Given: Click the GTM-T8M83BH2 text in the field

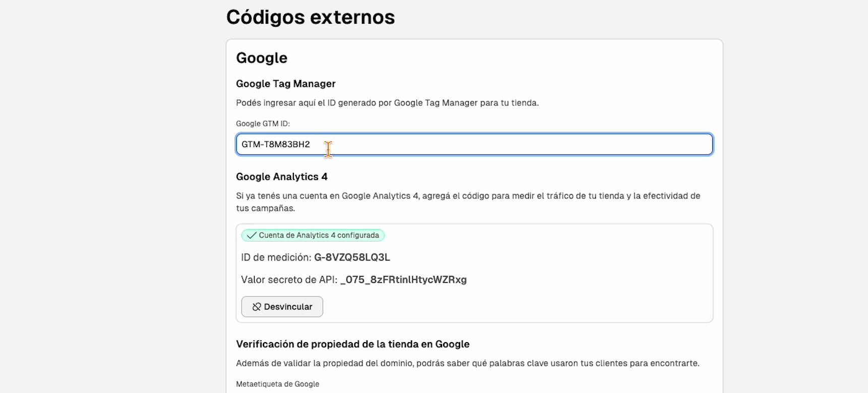Looking at the screenshot, I should pos(276,145).
